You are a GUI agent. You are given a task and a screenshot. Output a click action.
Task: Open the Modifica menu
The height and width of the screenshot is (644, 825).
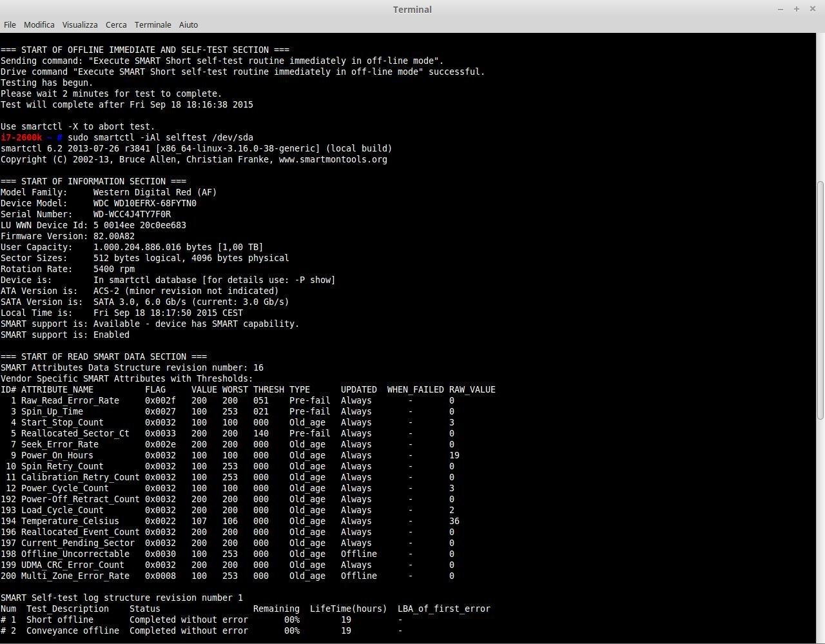[x=39, y=24]
